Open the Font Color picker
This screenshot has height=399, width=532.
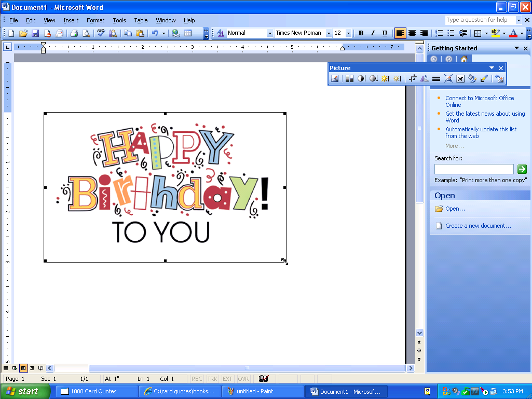point(521,33)
